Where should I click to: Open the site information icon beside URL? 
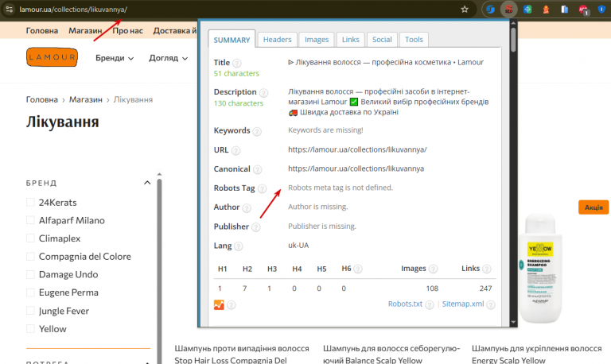click(10, 10)
